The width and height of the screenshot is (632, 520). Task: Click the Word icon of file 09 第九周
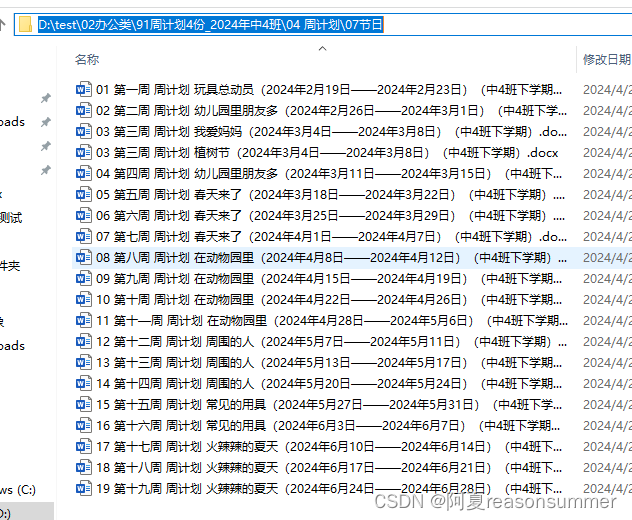[83, 278]
